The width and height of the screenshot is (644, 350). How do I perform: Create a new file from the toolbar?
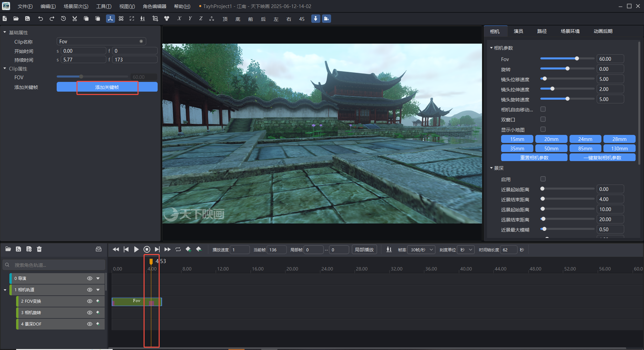[5, 19]
